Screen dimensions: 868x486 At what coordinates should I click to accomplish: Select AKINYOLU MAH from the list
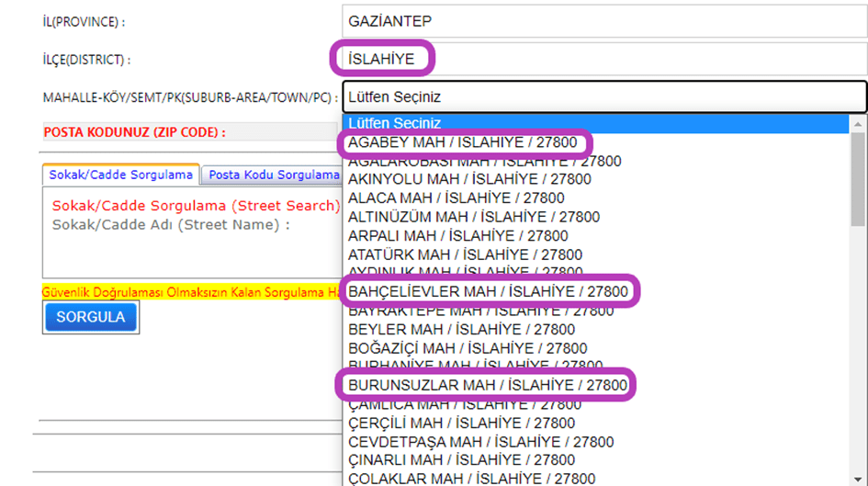[x=469, y=179]
